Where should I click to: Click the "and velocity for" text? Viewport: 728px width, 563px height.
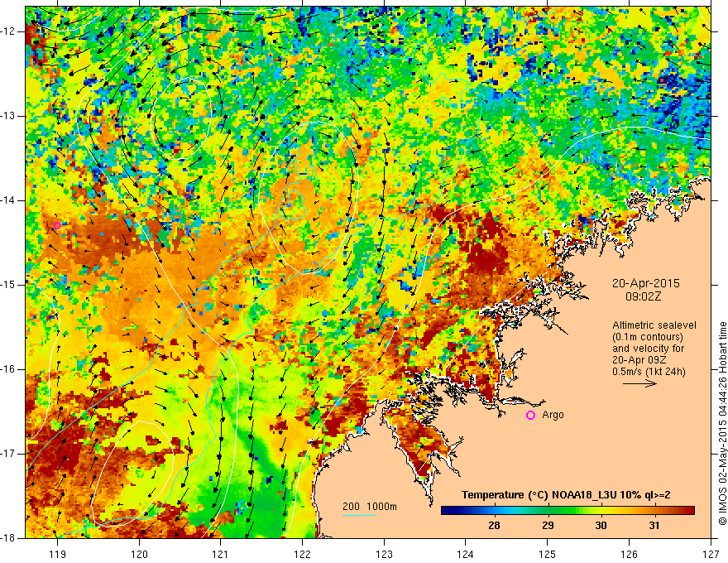point(648,349)
